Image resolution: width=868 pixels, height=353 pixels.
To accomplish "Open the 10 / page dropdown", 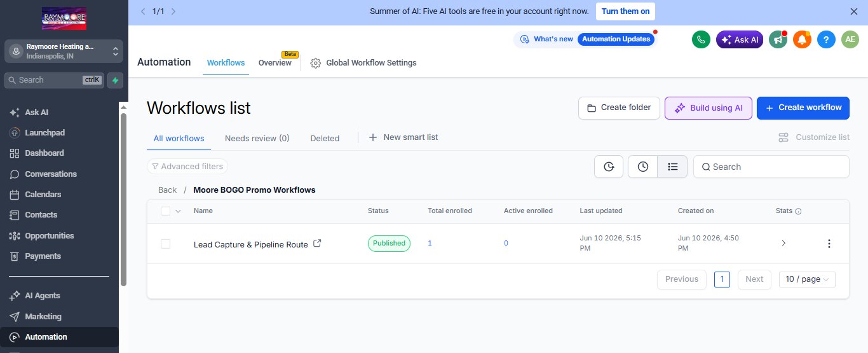I will tap(807, 279).
